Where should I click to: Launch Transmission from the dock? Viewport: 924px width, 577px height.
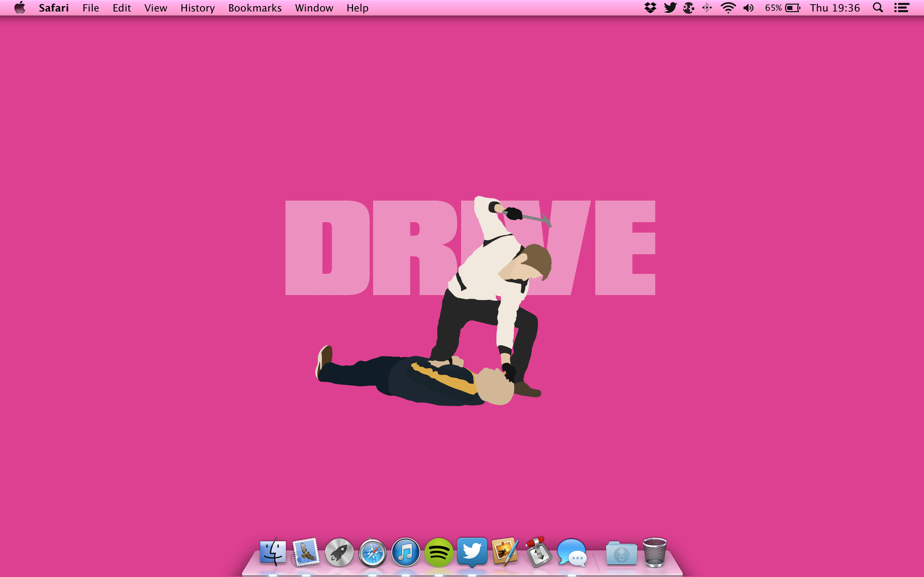[539, 552]
